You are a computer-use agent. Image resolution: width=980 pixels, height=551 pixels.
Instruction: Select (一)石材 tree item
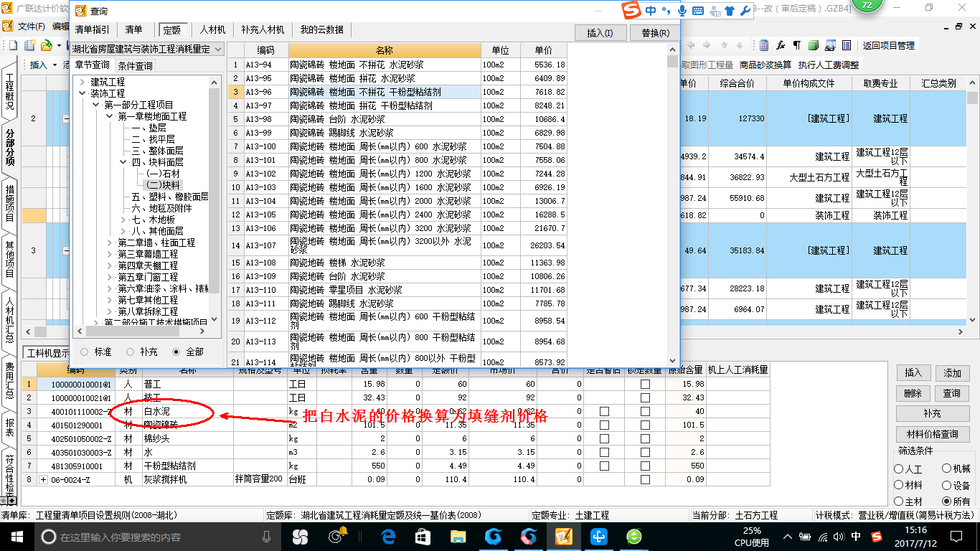tap(163, 174)
